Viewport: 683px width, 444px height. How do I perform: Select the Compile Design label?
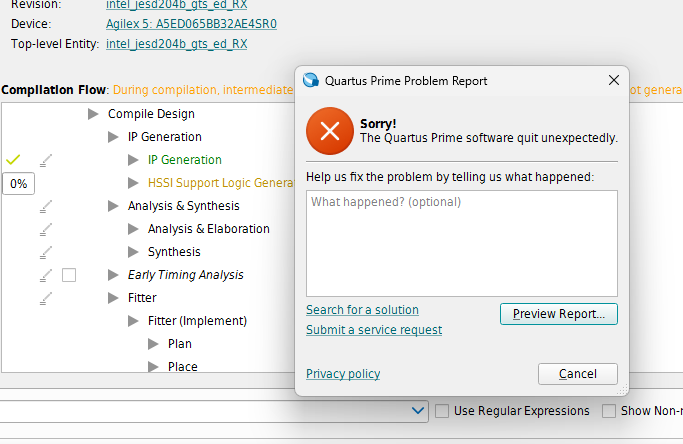[151, 114]
